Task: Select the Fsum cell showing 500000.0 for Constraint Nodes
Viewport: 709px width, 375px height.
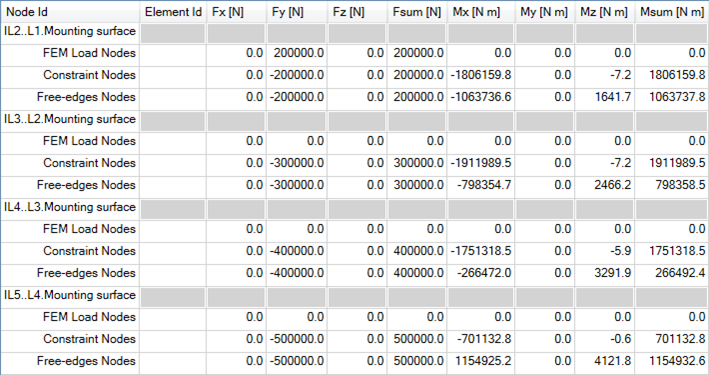Action: point(416,339)
